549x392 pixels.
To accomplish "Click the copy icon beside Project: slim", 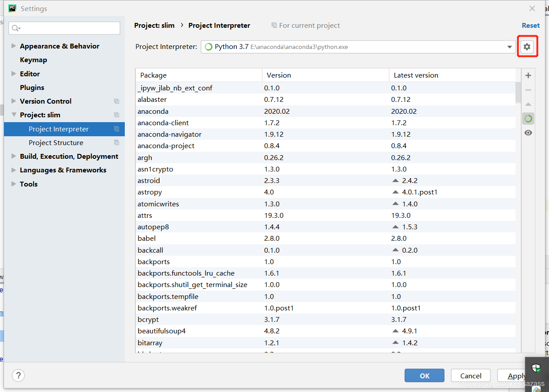I will 116,115.
